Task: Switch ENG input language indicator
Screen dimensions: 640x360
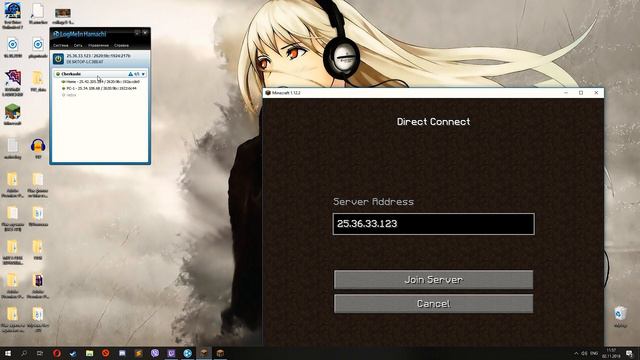Action: click(594, 353)
